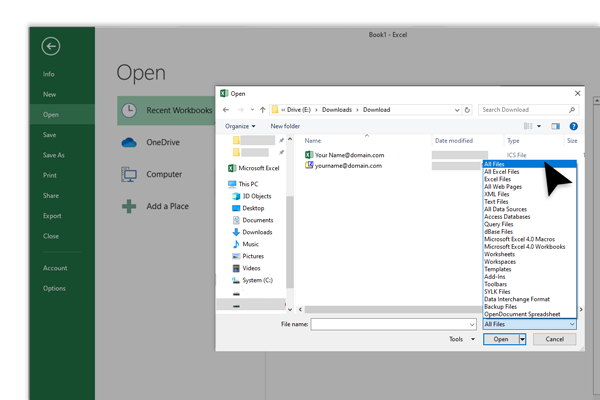Go to Print in the sidebar

click(x=50, y=175)
